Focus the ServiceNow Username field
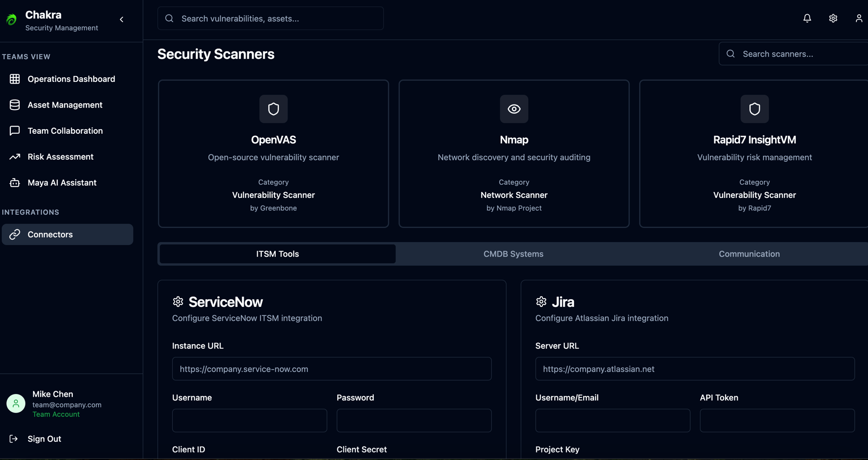The image size is (868, 460). [x=250, y=421]
